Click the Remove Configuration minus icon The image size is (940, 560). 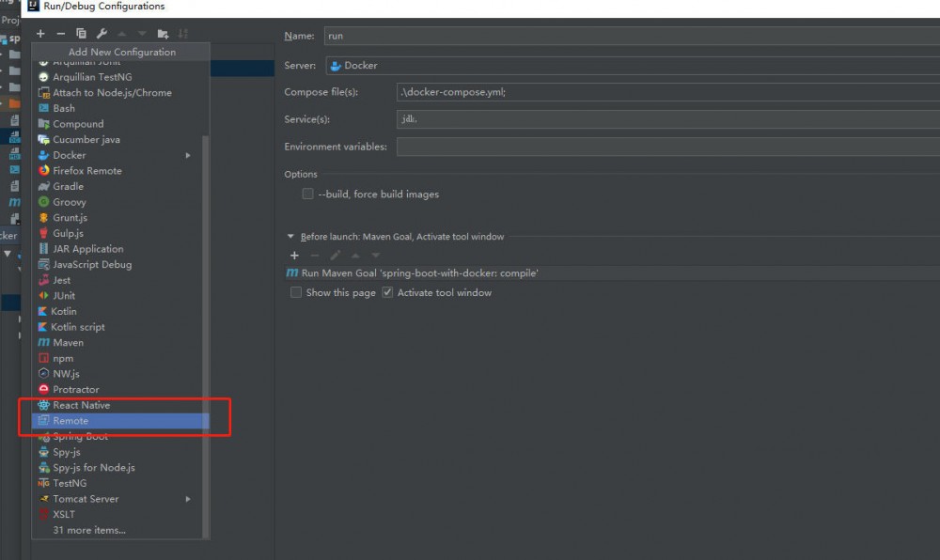(60, 34)
